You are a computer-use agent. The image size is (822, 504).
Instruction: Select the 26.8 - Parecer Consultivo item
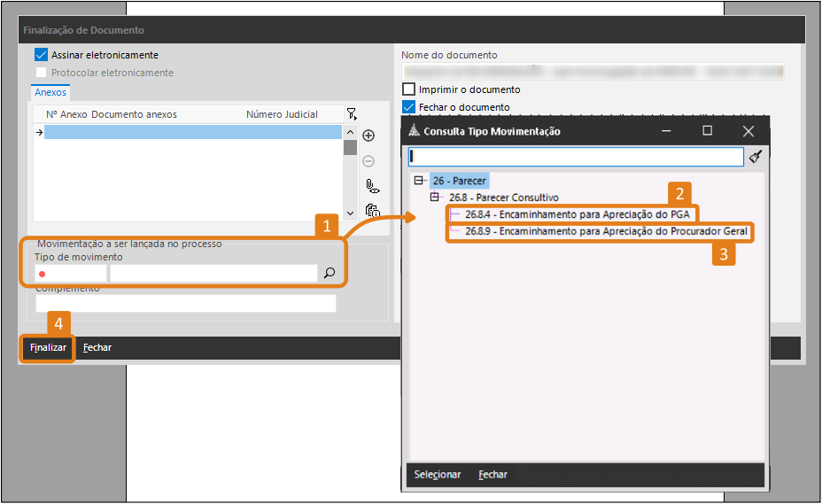tap(504, 198)
